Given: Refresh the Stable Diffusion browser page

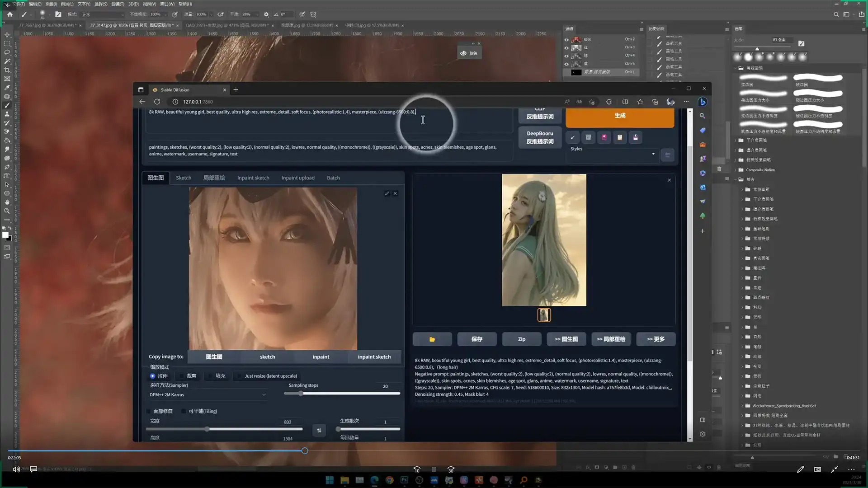Looking at the screenshot, I should (157, 102).
